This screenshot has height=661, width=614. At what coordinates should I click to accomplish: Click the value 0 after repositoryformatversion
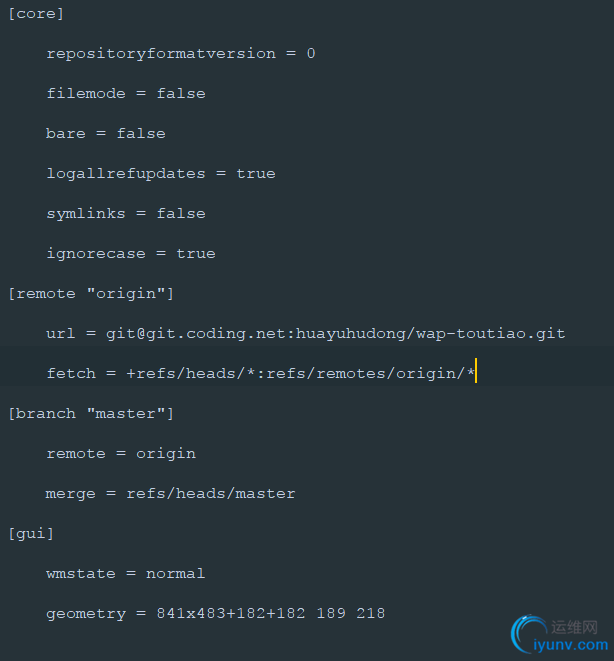311,53
